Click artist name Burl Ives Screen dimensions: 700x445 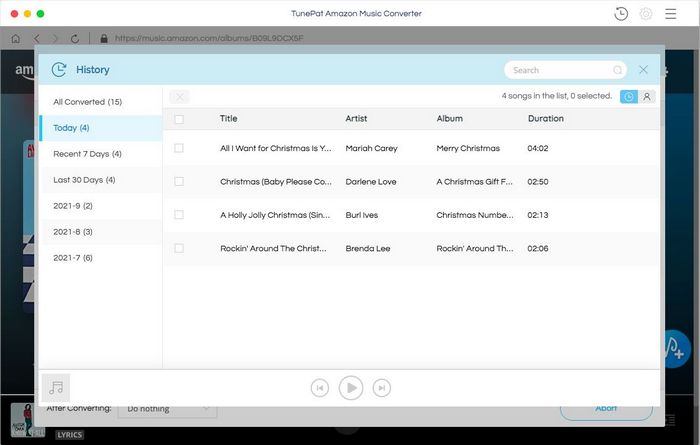[361, 215]
